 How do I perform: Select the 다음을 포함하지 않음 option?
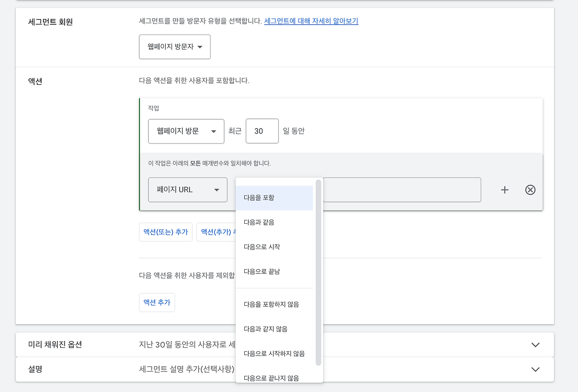click(x=275, y=304)
